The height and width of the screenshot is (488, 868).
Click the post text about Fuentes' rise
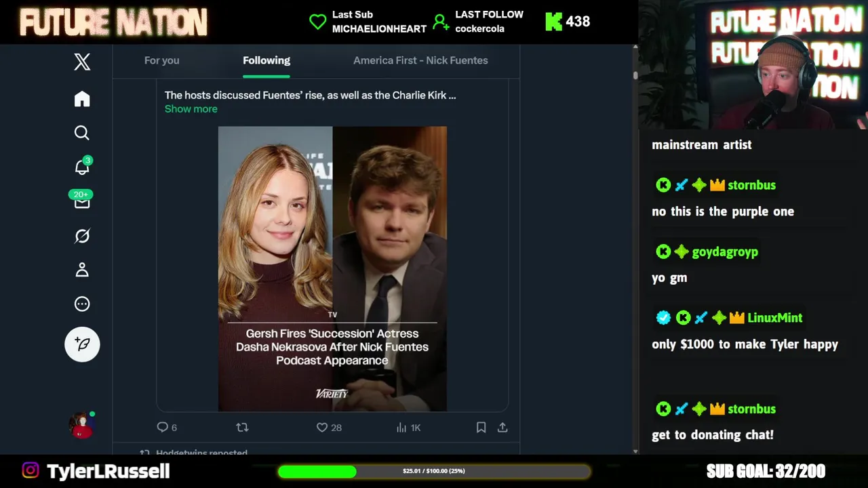coord(310,96)
